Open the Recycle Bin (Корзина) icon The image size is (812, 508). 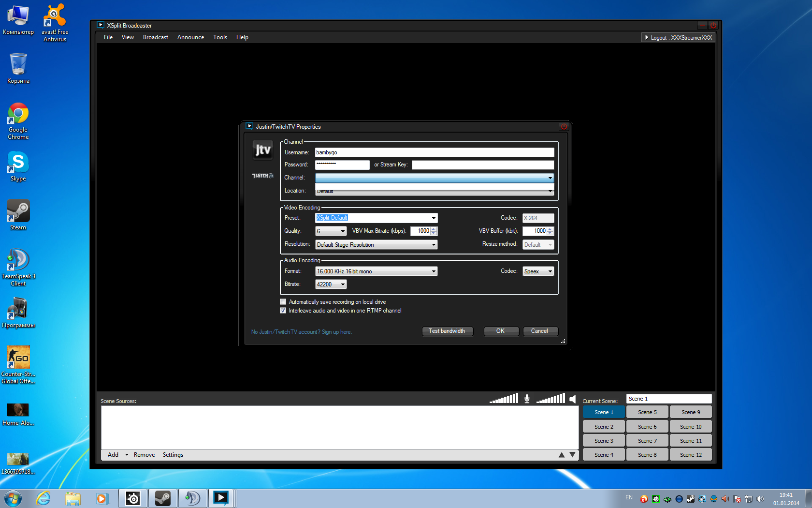[18, 68]
